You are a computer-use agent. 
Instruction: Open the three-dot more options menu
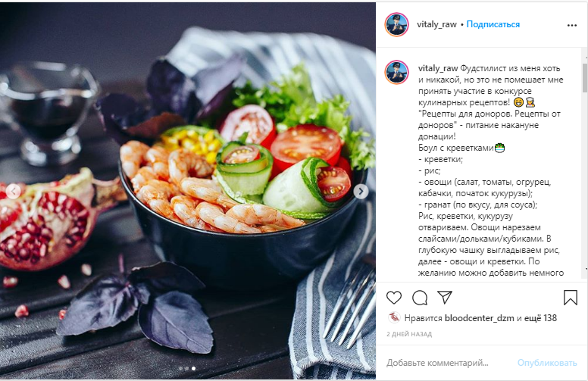[572, 25]
